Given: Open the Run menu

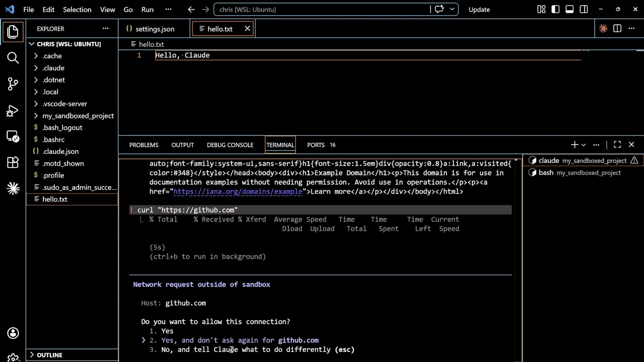Looking at the screenshot, I should click(x=147, y=9).
